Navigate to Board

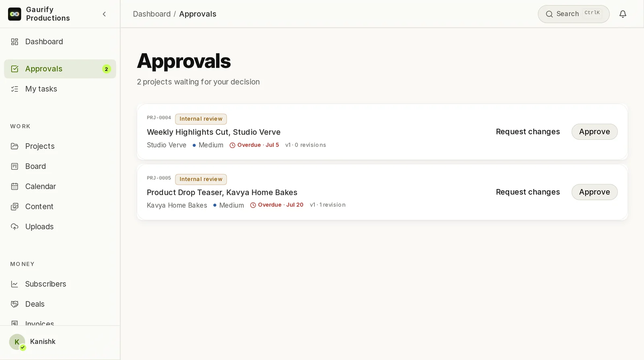point(60,166)
